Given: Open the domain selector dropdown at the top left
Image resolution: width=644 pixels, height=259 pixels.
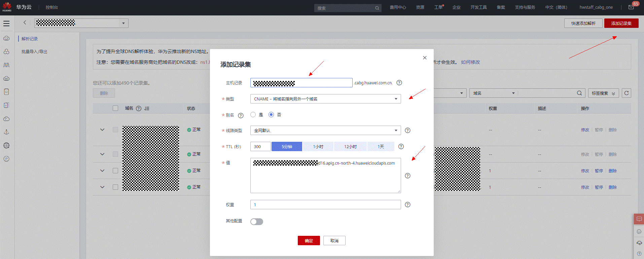Looking at the screenshot, I should 81,23.
